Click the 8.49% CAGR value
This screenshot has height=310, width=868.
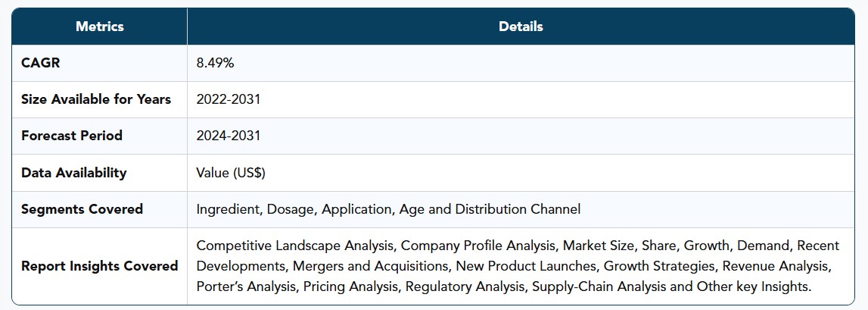coord(215,63)
